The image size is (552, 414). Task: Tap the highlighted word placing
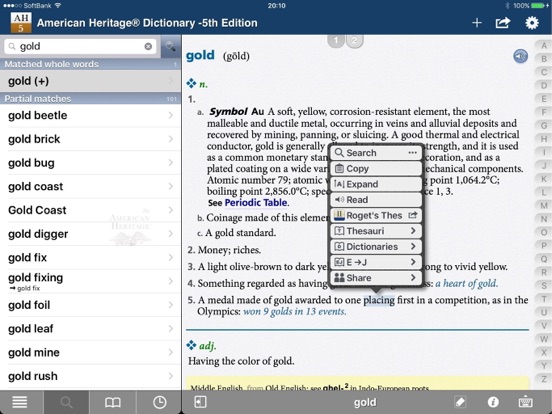tap(379, 300)
